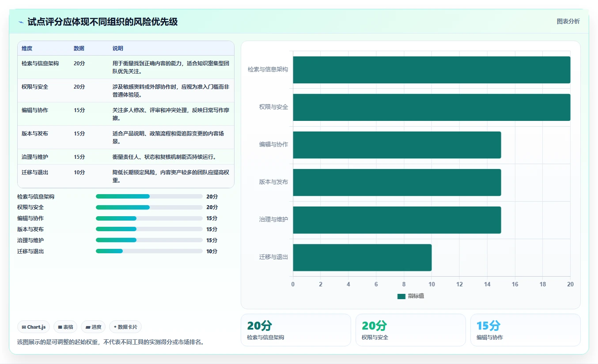Select table cell 迁移与退出

click(35, 173)
